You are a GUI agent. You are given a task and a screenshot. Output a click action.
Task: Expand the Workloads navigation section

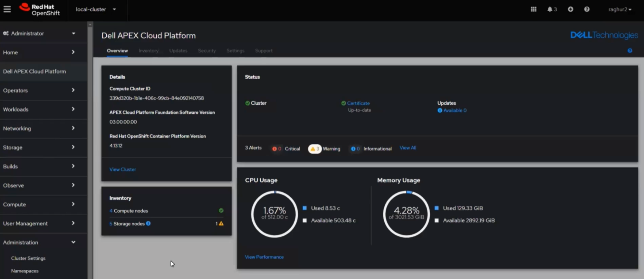39,109
